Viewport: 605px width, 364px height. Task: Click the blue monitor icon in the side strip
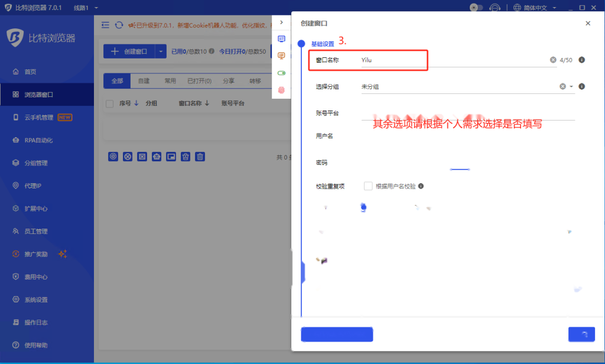click(281, 39)
